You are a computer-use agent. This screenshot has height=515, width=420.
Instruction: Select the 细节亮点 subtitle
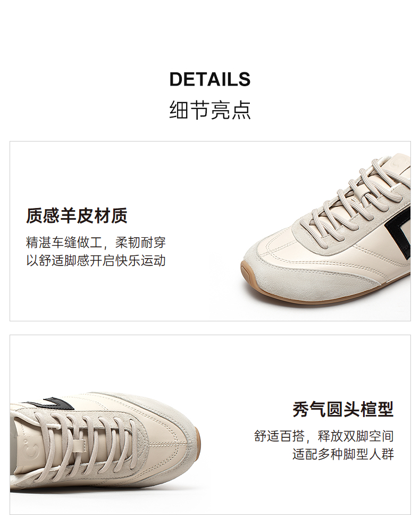pyautogui.click(x=210, y=110)
